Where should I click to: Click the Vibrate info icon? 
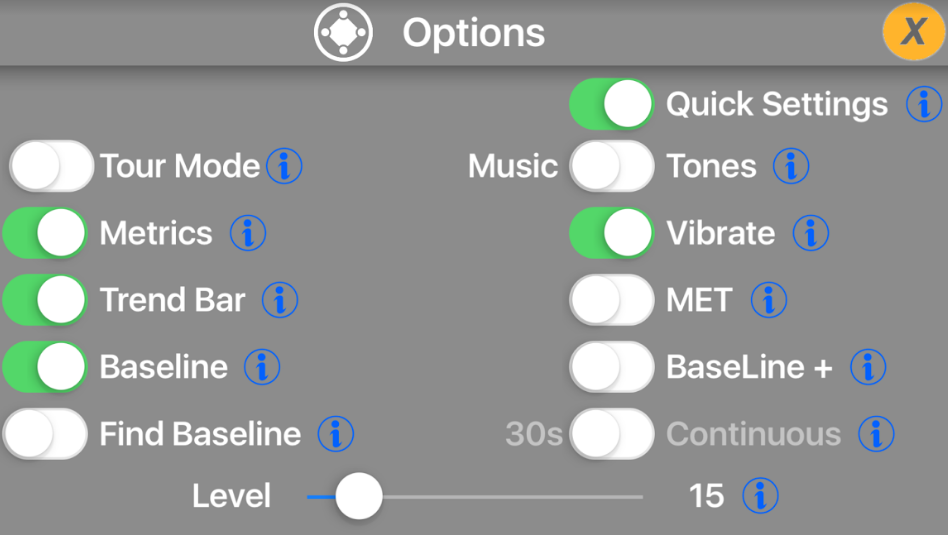pyautogui.click(x=811, y=233)
